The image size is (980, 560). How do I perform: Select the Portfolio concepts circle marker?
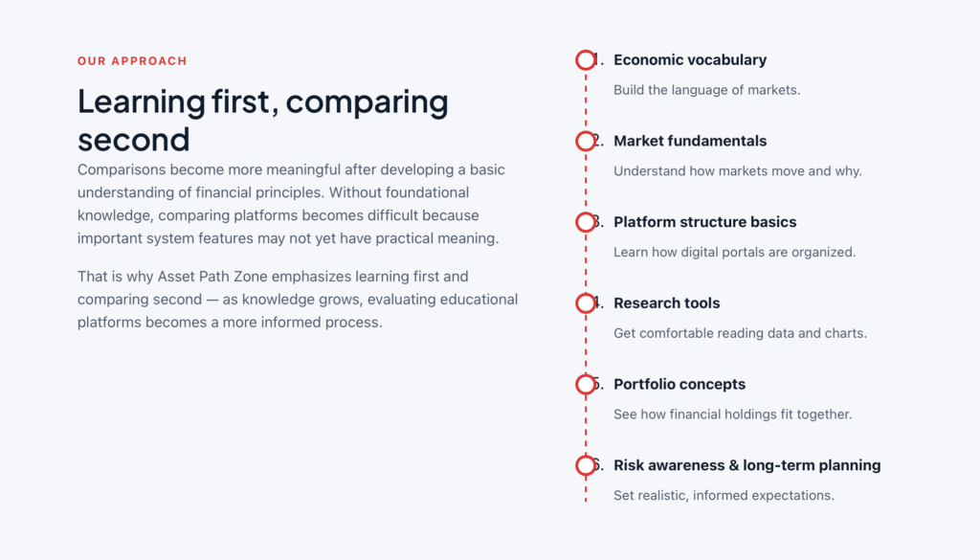coord(586,385)
